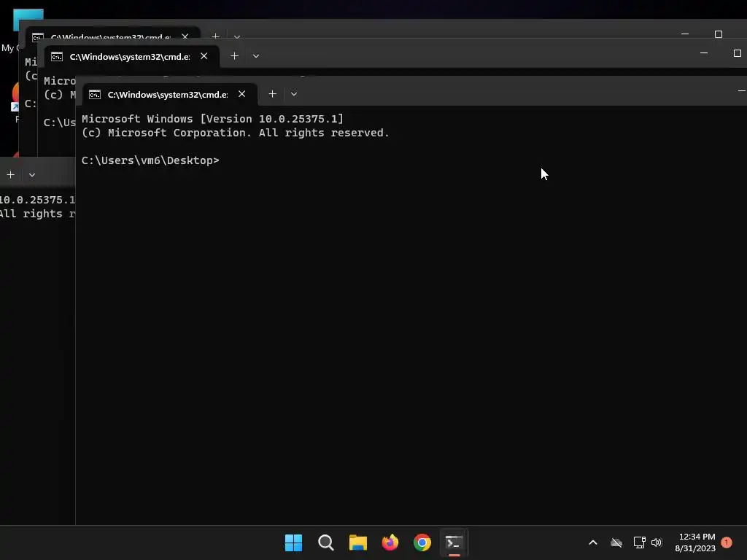Maximize the middle terminal window
747x560 pixels.
point(737,52)
